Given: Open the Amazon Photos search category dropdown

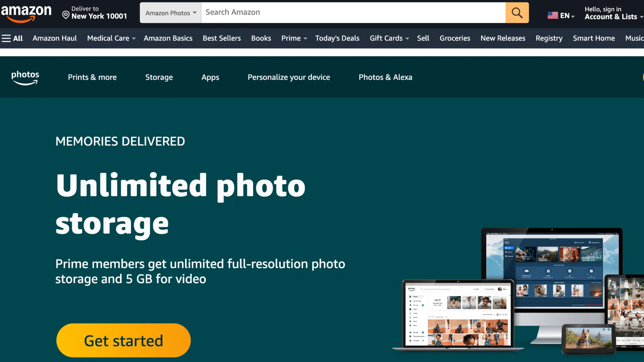Looking at the screenshot, I should (171, 13).
